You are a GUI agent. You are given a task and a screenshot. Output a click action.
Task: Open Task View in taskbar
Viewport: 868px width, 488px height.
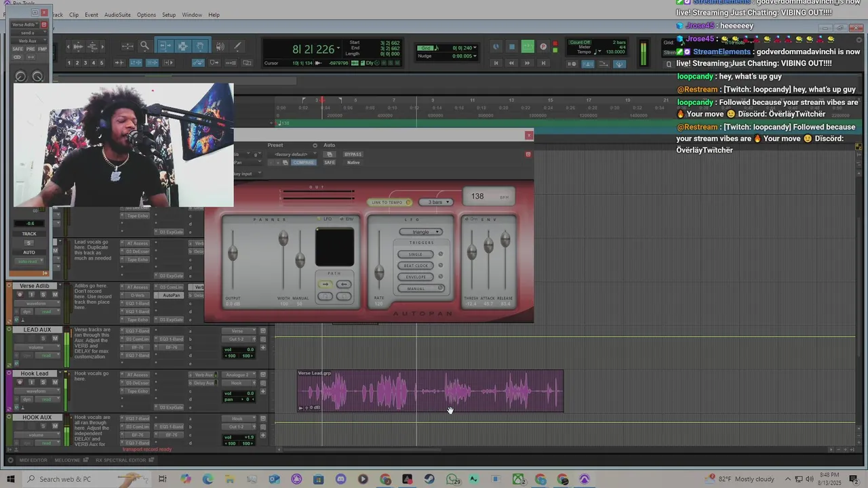tap(163, 479)
